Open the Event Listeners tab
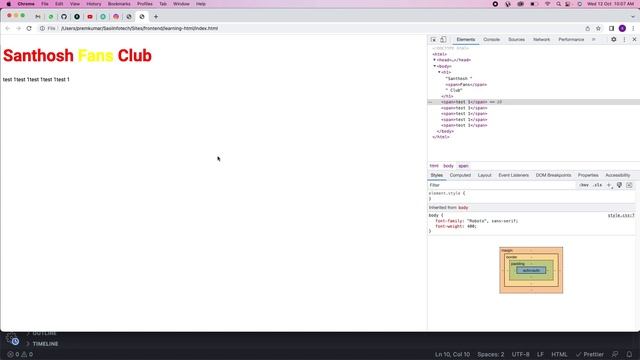This screenshot has width=640, height=360. [x=513, y=175]
